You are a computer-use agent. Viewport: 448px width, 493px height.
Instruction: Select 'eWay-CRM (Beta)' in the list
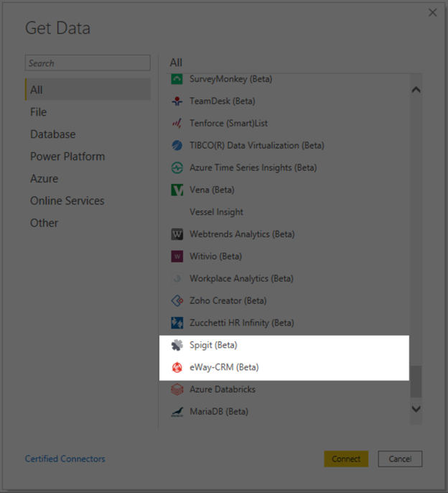(224, 367)
